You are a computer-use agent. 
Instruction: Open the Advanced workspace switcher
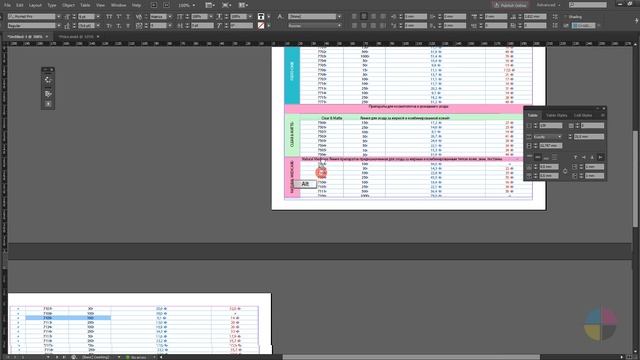[x=548, y=5]
